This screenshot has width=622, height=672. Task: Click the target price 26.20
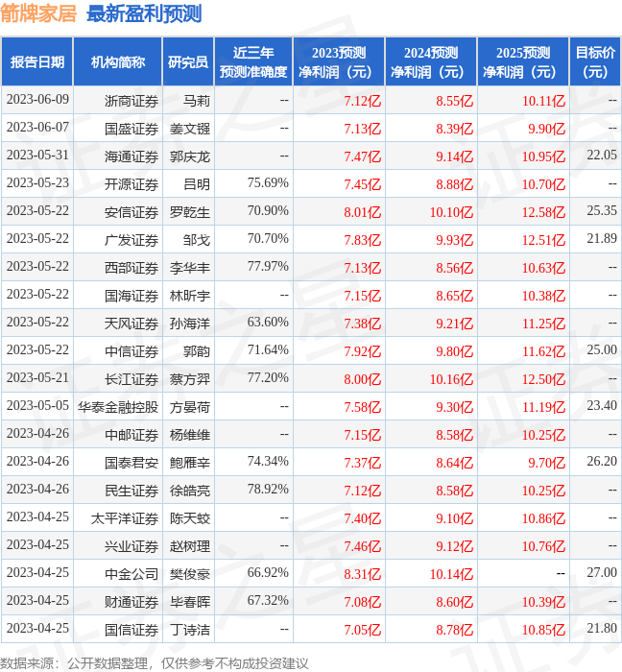coord(602,461)
